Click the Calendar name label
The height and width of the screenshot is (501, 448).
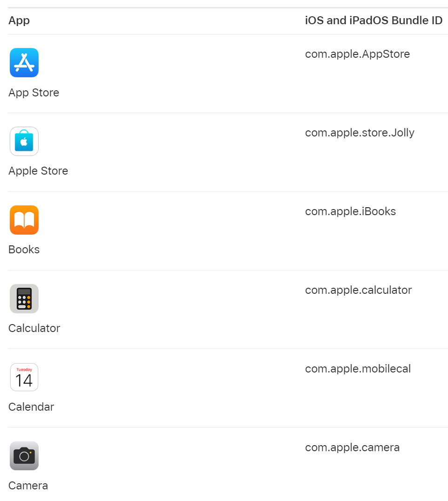pyautogui.click(x=31, y=407)
